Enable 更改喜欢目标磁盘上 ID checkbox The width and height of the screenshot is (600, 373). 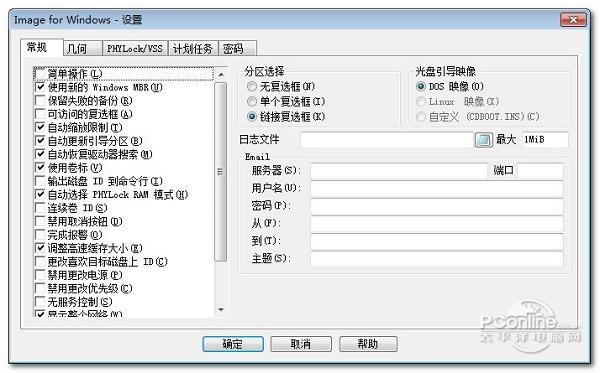pyautogui.click(x=40, y=262)
